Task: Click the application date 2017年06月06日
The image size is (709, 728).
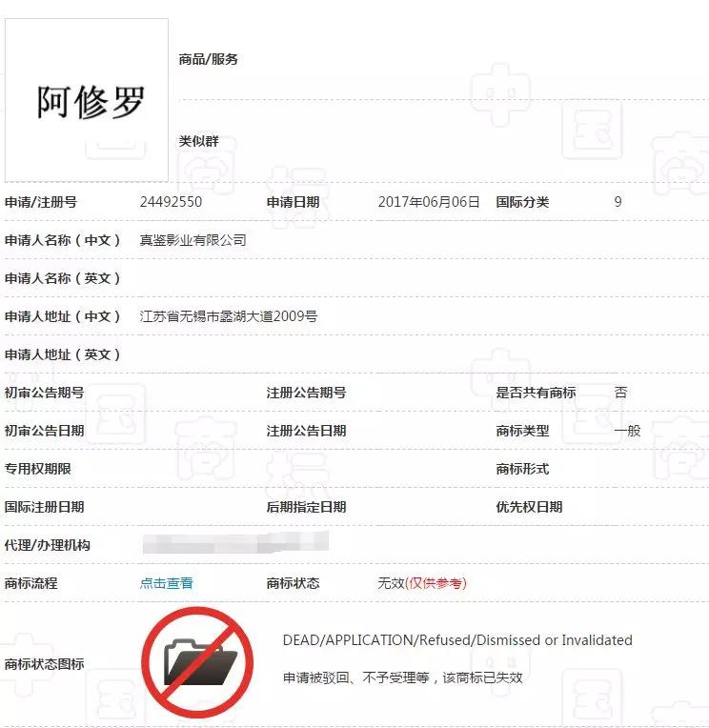Action: 429,202
